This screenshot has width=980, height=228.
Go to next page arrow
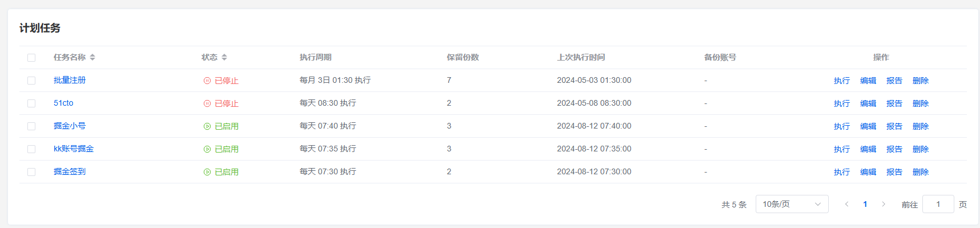click(x=884, y=204)
